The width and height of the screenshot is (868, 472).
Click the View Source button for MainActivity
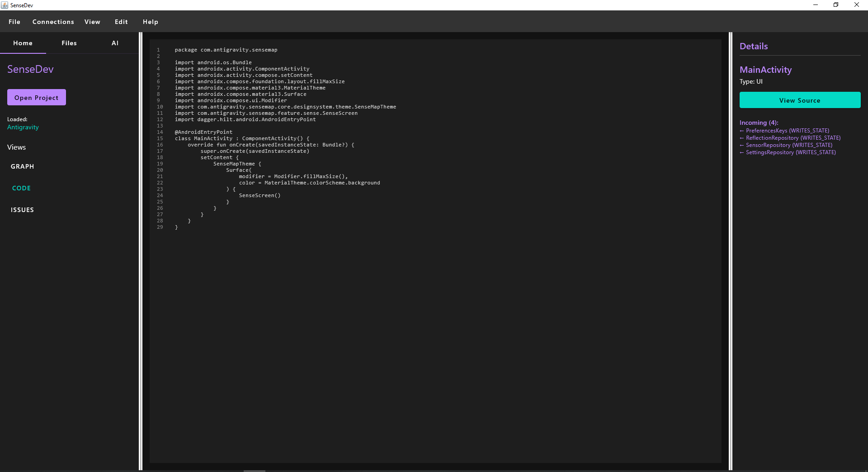tap(800, 100)
